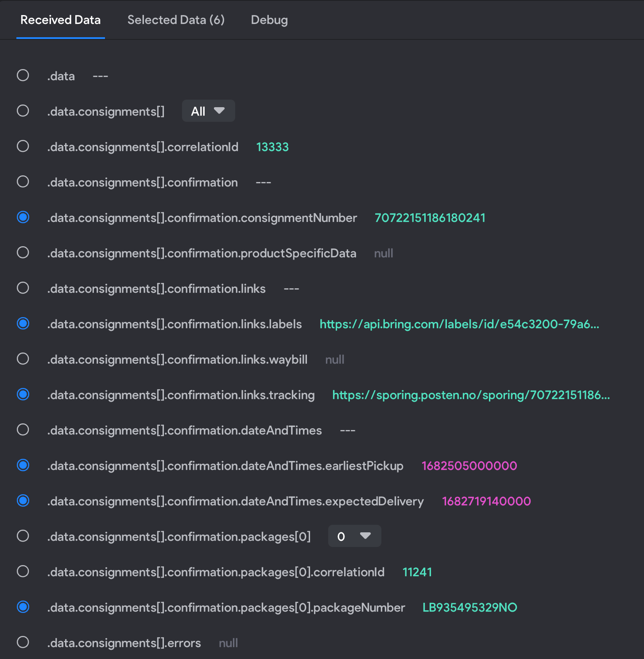Deselect the consignmentNumber radio button
This screenshot has height=659, width=644.
click(23, 217)
